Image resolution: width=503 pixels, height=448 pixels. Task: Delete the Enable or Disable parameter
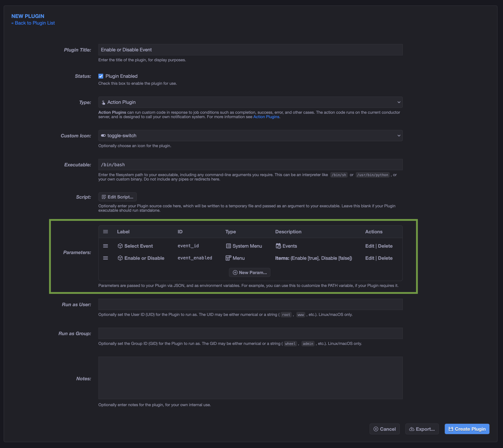pyautogui.click(x=385, y=258)
